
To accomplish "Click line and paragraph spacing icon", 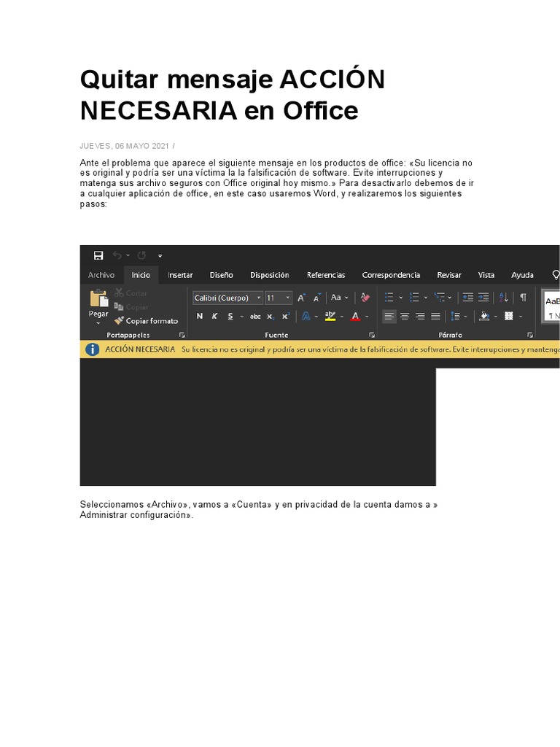I will (x=455, y=316).
